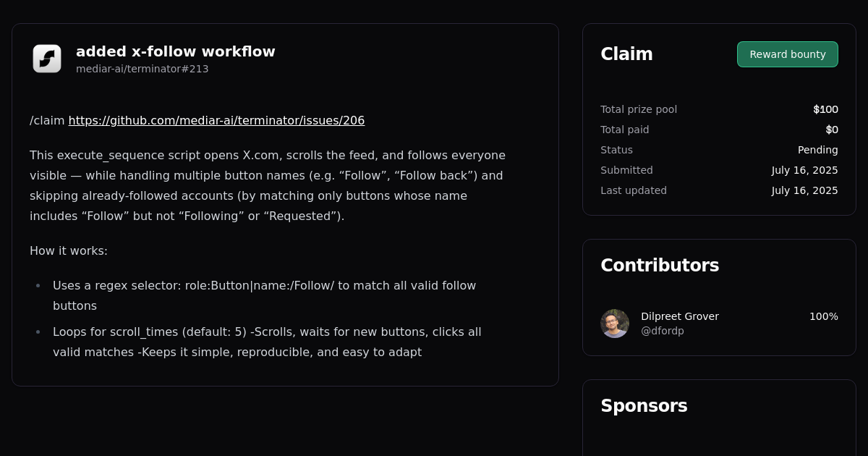Open the Dilpreet Grover avatar picture

(614, 324)
